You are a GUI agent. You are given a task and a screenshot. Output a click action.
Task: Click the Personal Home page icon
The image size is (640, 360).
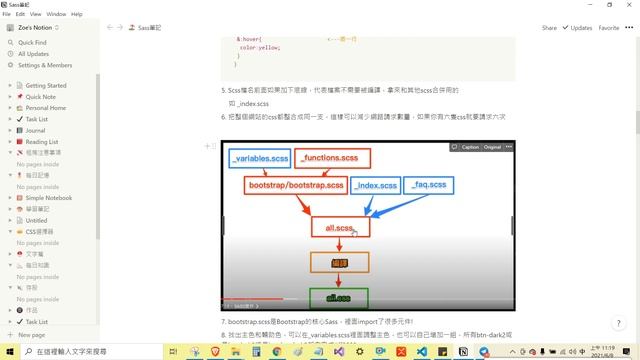[x=20, y=108]
